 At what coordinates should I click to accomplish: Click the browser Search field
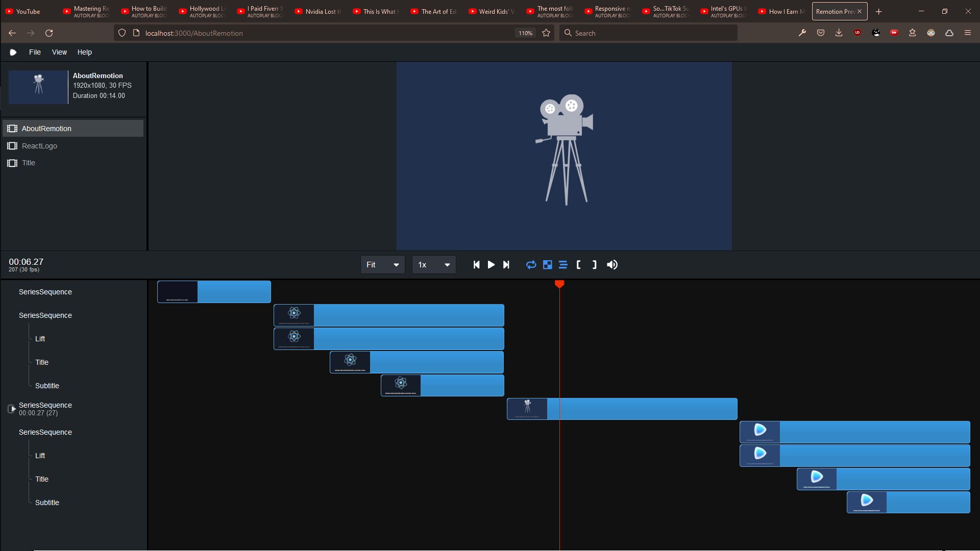(x=648, y=33)
